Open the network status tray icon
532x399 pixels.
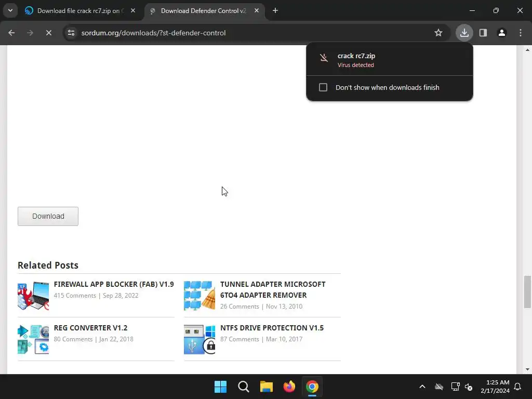click(x=455, y=387)
